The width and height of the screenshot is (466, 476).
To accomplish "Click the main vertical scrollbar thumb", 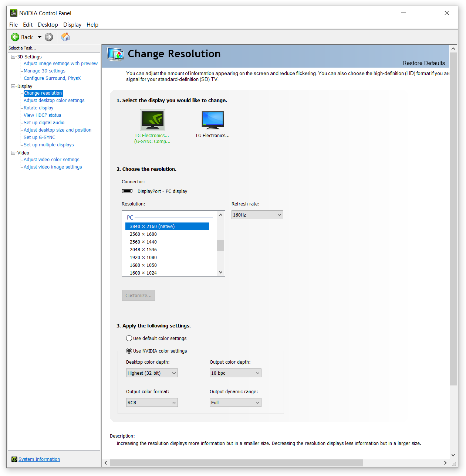I will (453, 219).
